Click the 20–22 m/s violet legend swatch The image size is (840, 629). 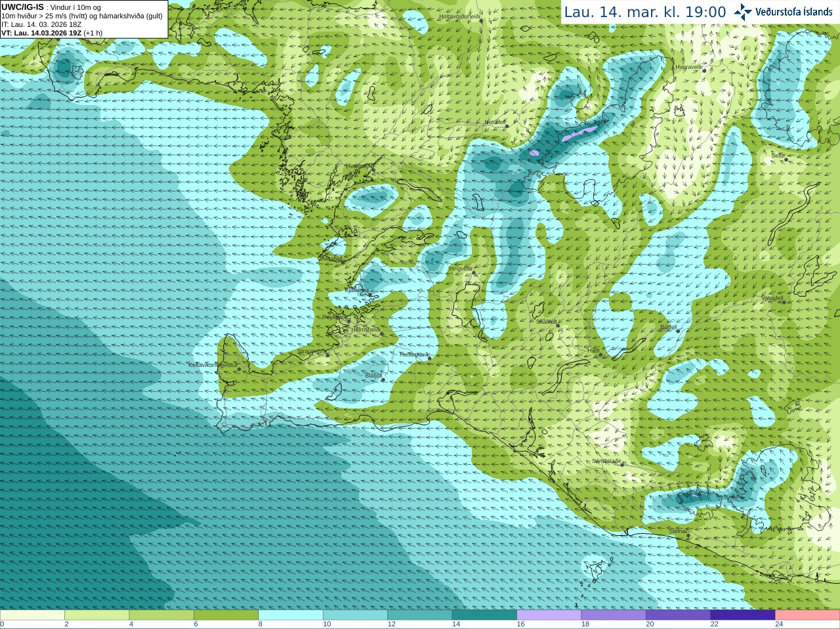point(679,615)
